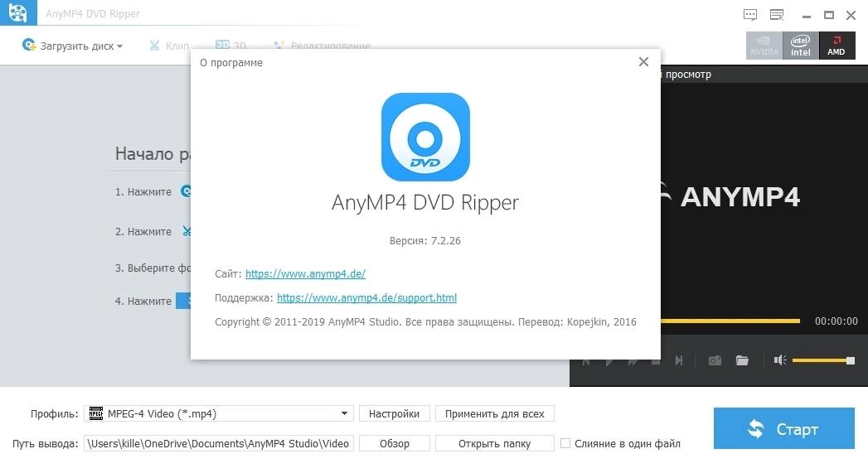The image size is (868, 473).
Task: Skip to next chapter in preview
Action: coord(679,360)
